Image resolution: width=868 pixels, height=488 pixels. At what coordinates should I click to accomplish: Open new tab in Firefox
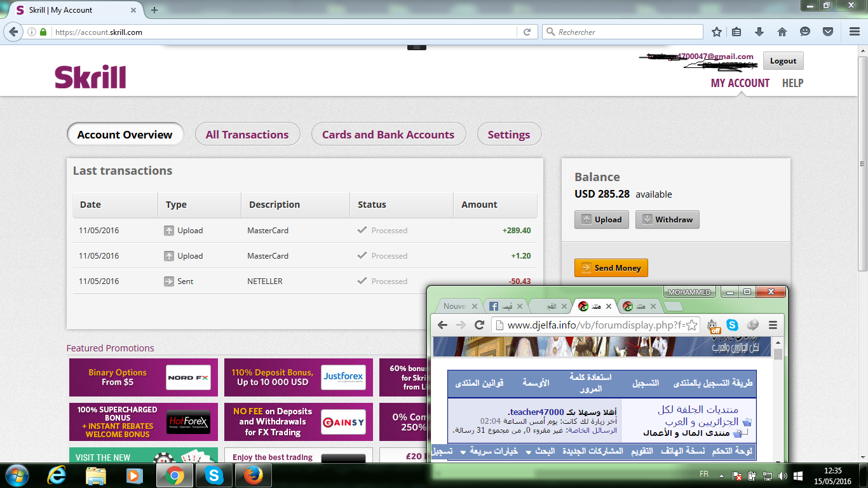click(154, 10)
